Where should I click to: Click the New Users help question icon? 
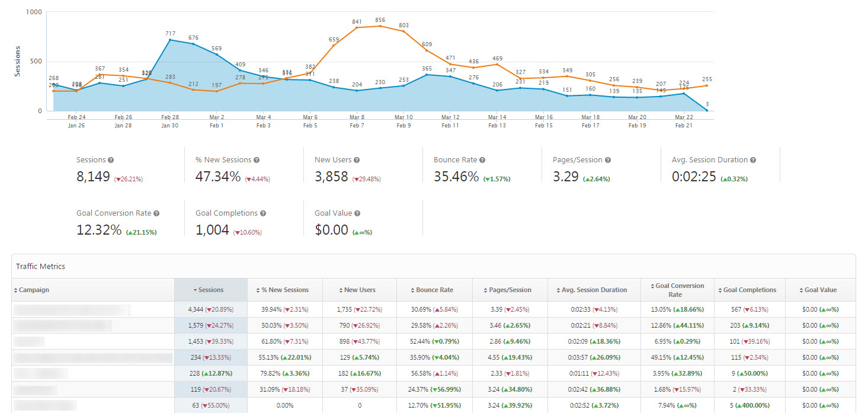(x=357, y=160)
